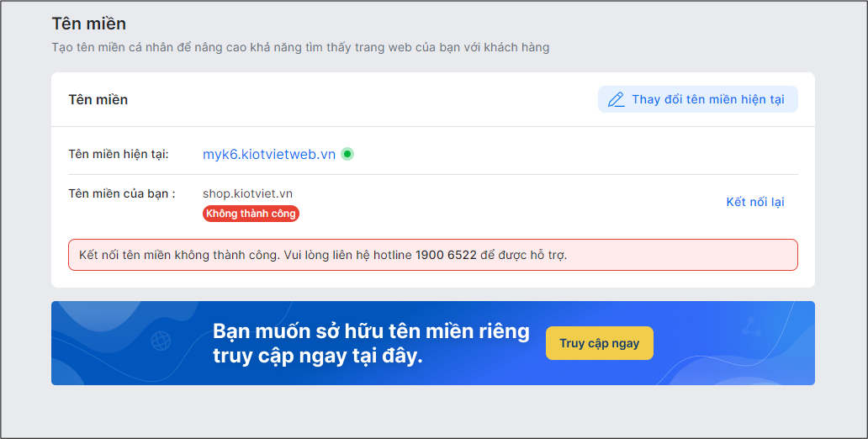The width and height of the screenshot is (868, 439).
Task: Select the shop.kiotviet.vn domain text
Action: point(247,193)
